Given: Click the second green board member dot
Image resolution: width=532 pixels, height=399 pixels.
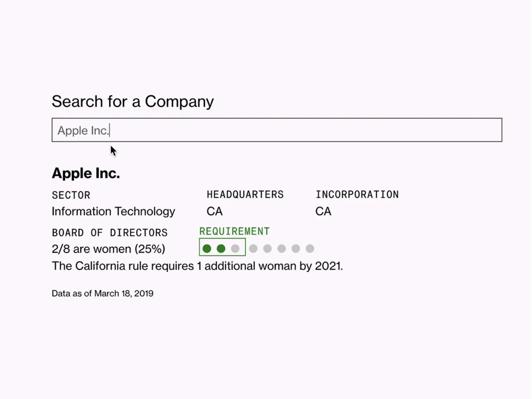Looking at the screenshot, I should (x=221, y=249).
